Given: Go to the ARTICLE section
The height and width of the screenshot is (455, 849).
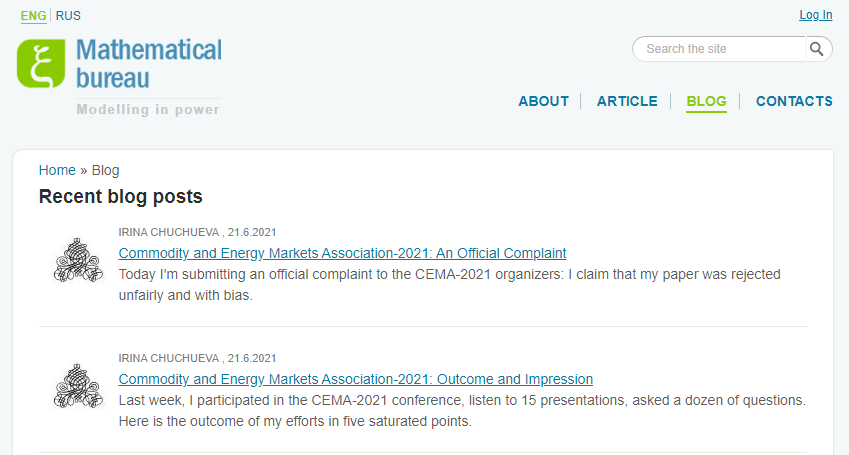Looking at the screenshot, I should click(627, 101).
